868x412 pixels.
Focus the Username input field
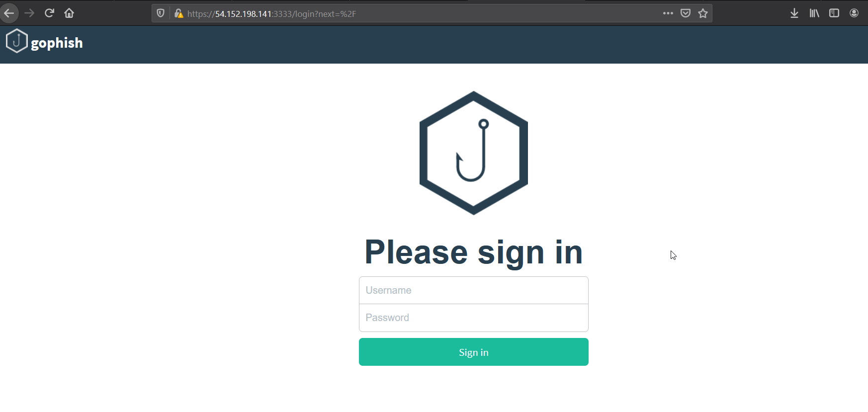point(474,290)
